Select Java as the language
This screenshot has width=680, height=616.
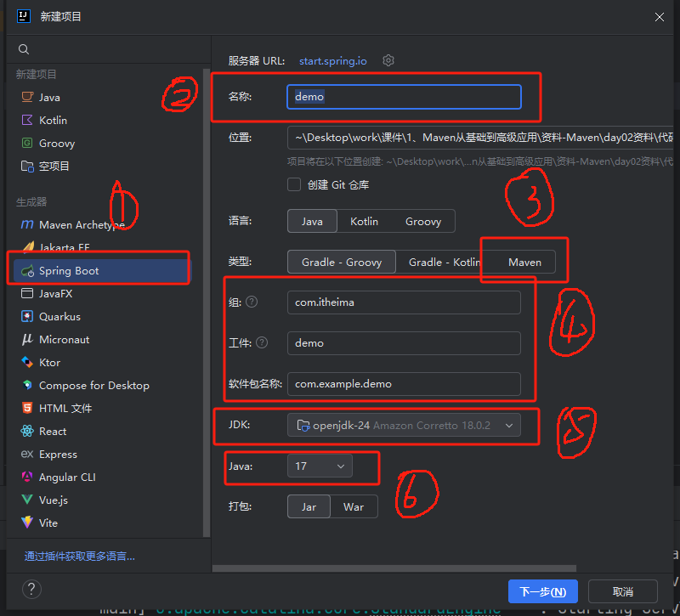(x=312, y=222)
